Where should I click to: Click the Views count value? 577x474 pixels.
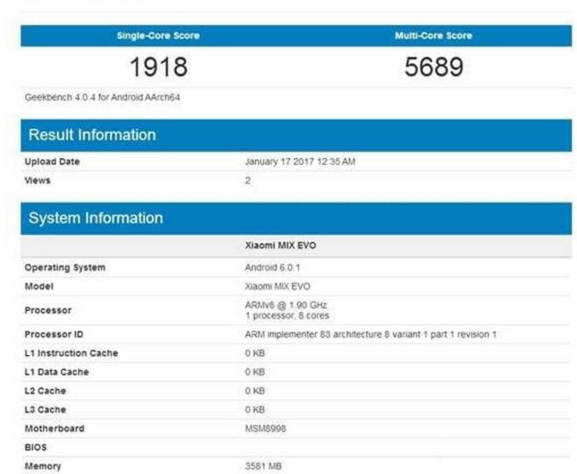pos(248,181)
